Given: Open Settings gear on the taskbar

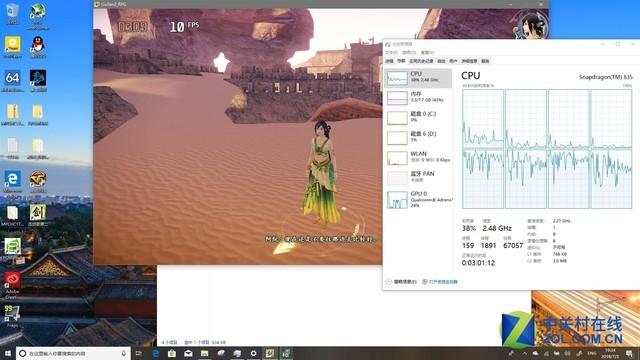Looking at the screenshot, I should 253,353.
